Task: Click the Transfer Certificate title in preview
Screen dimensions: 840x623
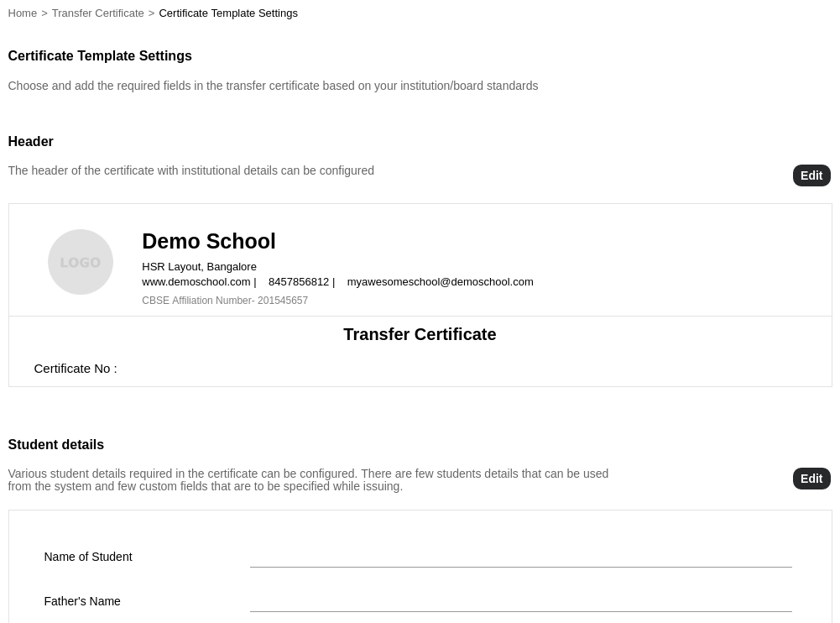Action: pyautogui.click(x=420, y=334)
